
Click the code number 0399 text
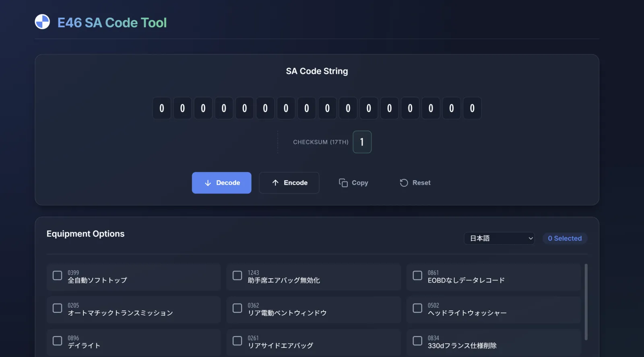73,273
